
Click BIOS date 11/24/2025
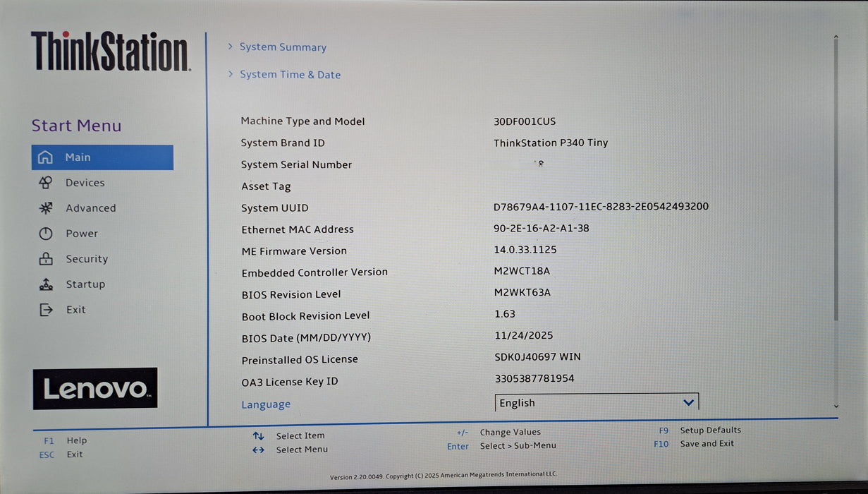tap(524, 335)
